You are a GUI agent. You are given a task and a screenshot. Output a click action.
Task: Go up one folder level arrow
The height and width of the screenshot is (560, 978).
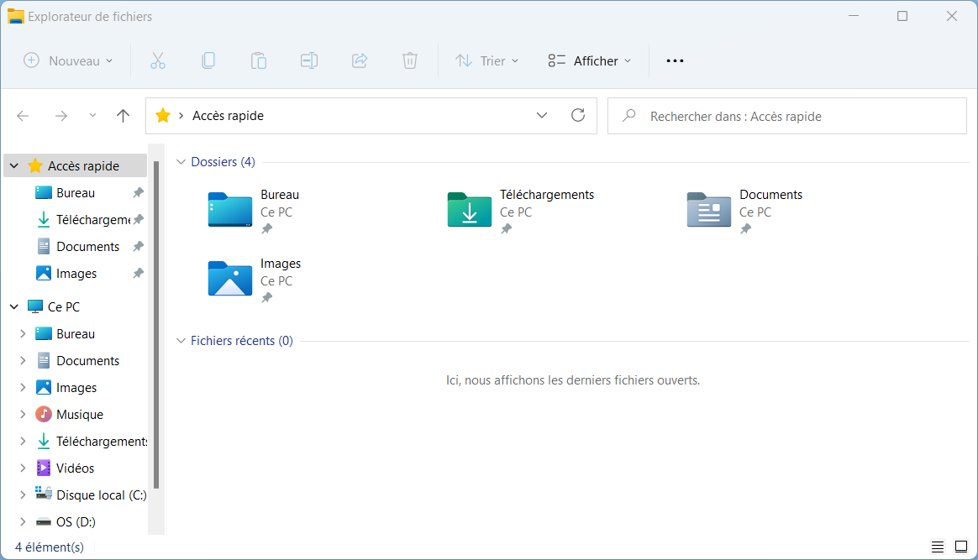click(x=123, y=115)
